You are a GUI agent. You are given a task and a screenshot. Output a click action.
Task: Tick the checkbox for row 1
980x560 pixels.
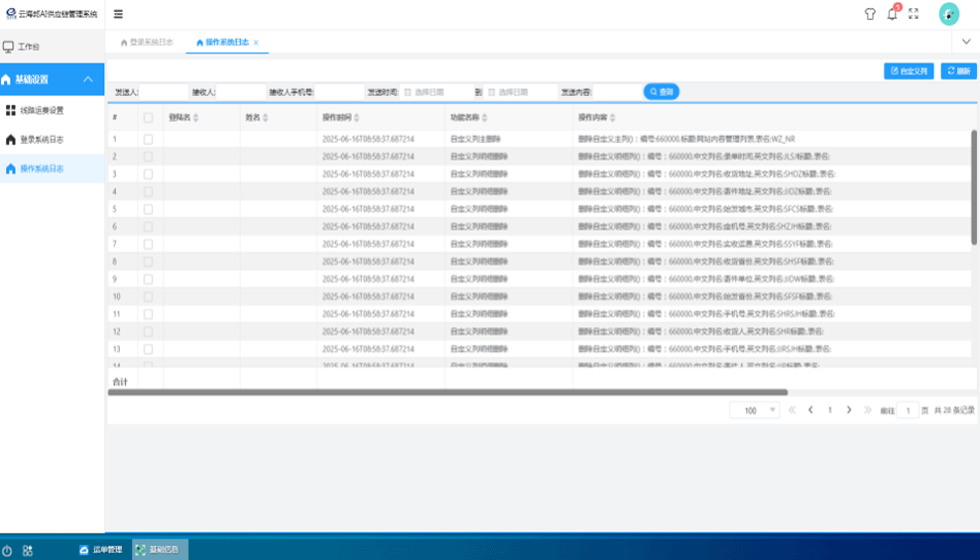coord(148,140)
